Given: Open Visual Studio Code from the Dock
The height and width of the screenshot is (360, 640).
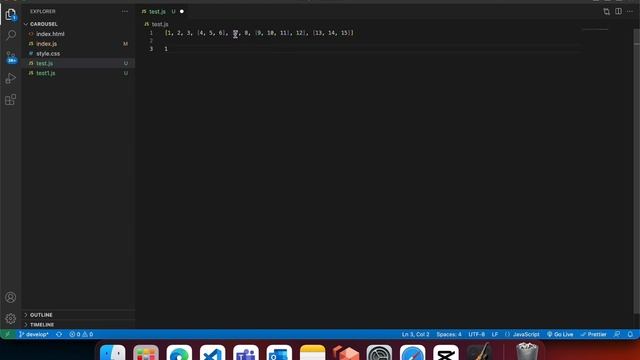Looking at the screenshot, I should tap(212, 353).
